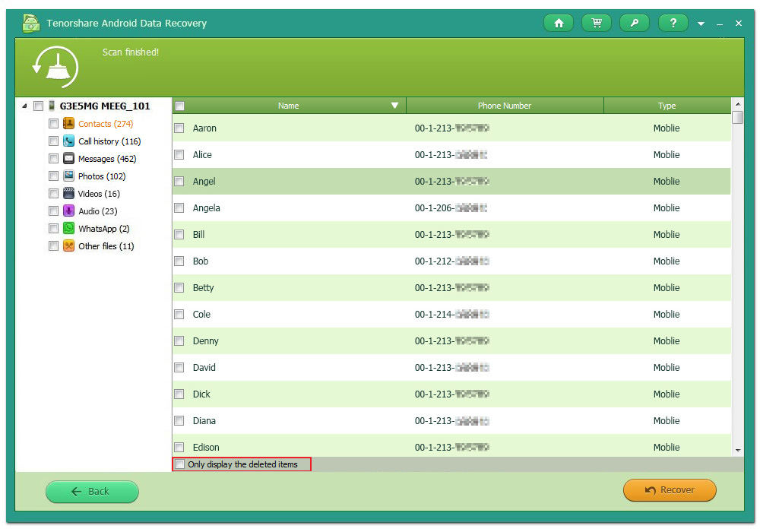The height and width of the screenshot is (532, 760).
Task: Click the key register icon
Action: coord(635,24)
